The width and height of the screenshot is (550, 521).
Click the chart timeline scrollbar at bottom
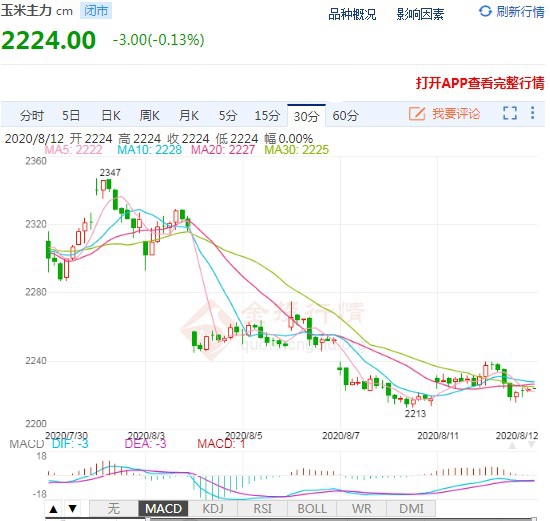[291, 519]
